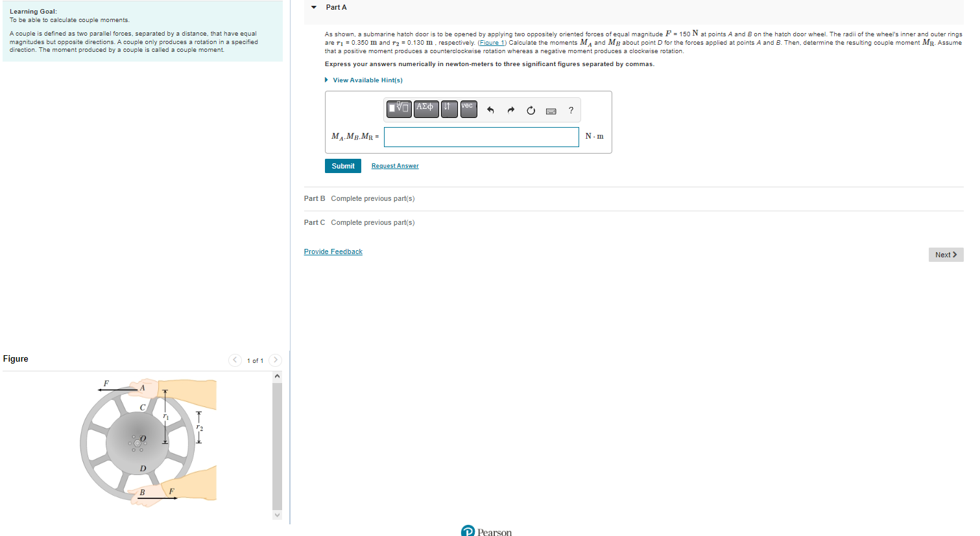Open the Figure 1 link in the problem text
The image size is (980, 536).
[492, 43]
